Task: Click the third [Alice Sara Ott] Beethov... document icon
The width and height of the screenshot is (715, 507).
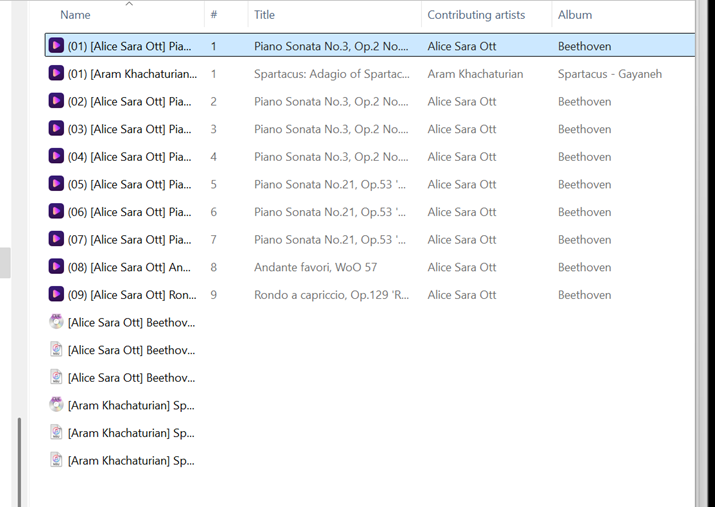Action: pos(56,377)
